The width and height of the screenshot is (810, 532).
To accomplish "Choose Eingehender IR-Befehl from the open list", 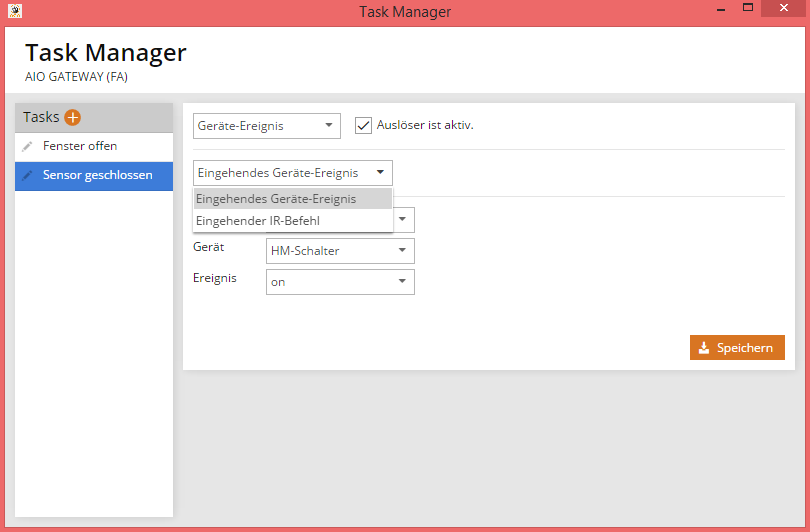I will click(x=257, y=220).
